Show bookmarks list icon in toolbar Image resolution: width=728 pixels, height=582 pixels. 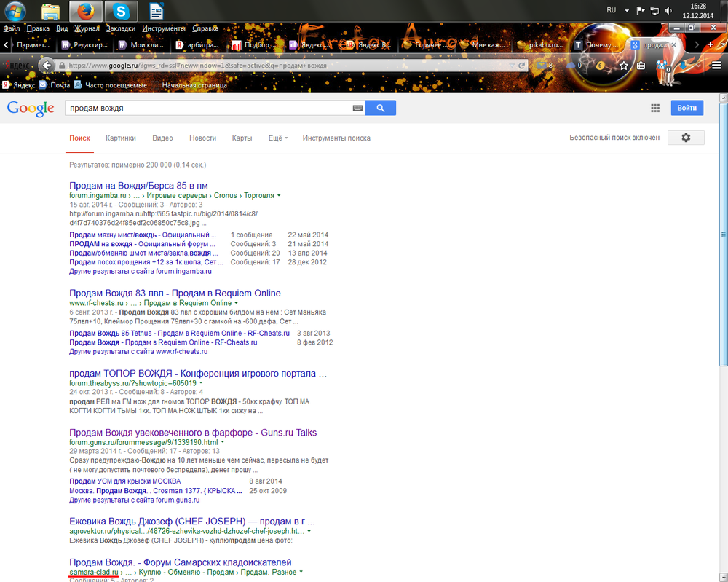[x=641, y=66]
